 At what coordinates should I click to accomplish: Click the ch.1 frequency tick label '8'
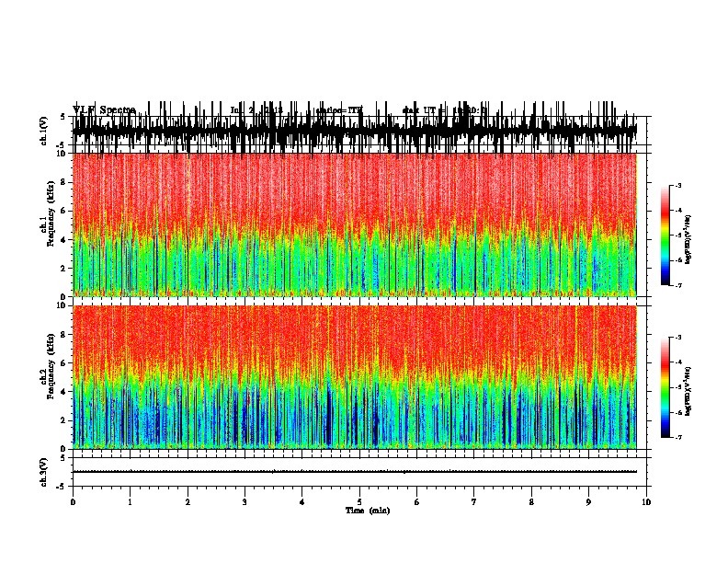[x=64, y=182]
